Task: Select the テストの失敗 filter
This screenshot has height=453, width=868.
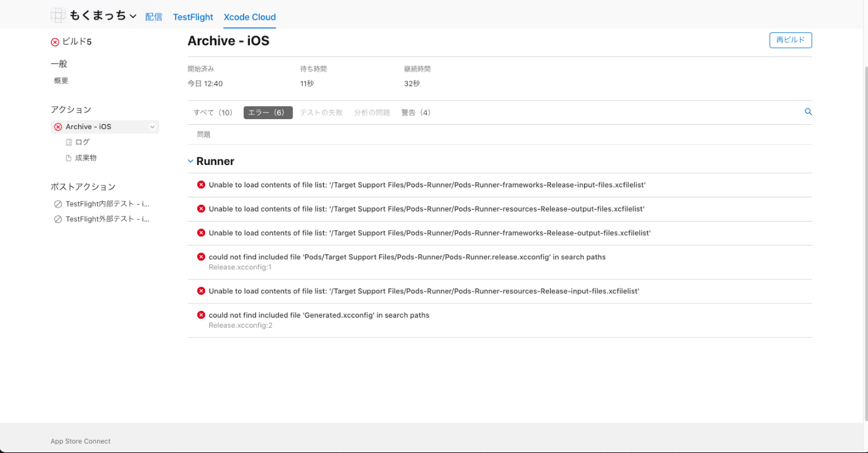Action: click(x=321, y=113)
